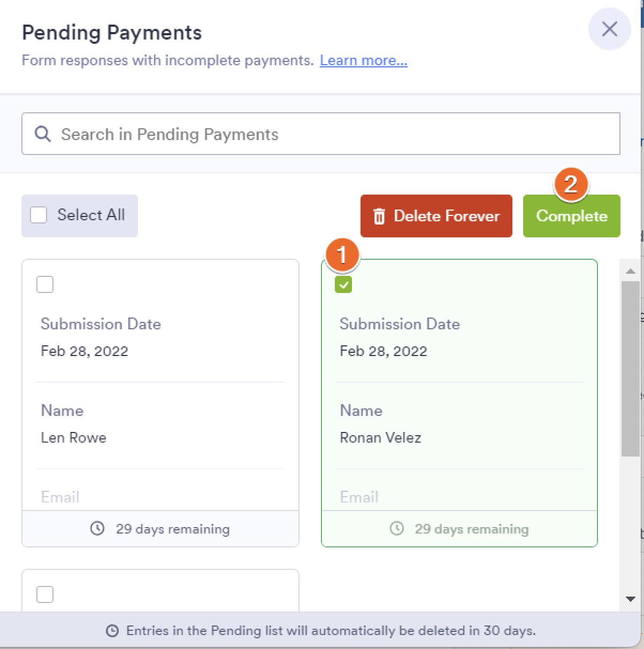Click the trash icon on Delete Forever

tap(380, 216)
